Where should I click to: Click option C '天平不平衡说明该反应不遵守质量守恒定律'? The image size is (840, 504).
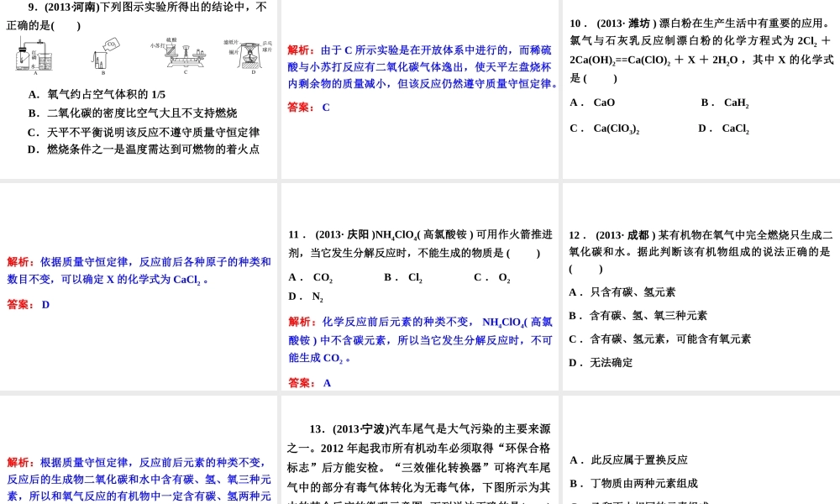pyautogui.click(x=144, y=132)
